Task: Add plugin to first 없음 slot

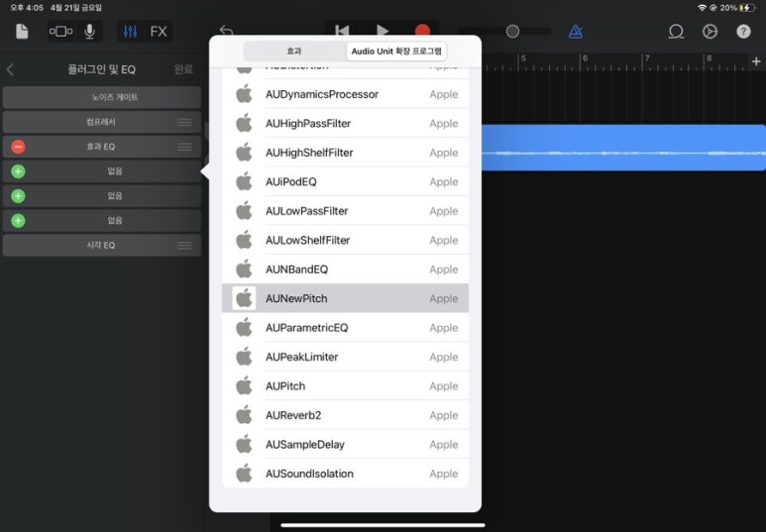Action: (18, 171)
